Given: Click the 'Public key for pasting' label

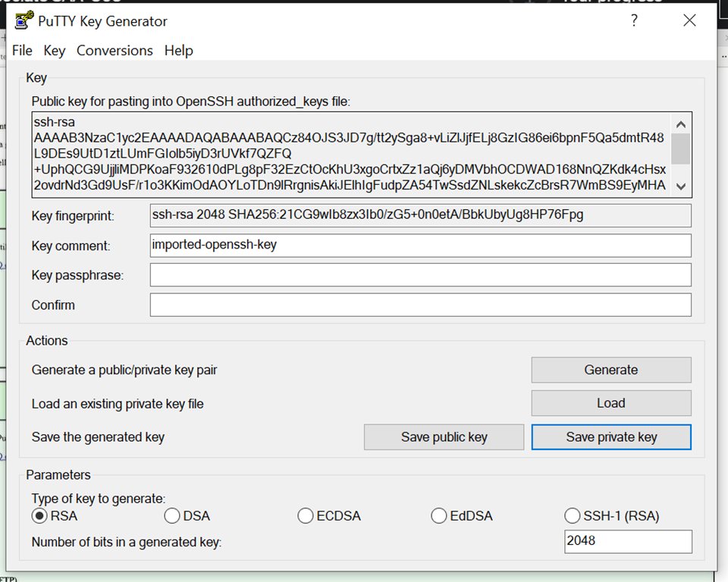Looking at the screenshot, I should coord(191,102).
